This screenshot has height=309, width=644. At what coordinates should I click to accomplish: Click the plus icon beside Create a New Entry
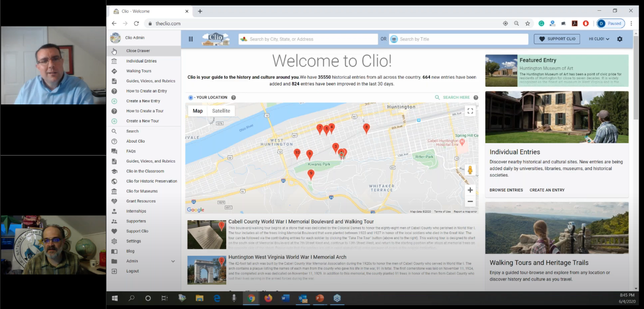point(114,101)
